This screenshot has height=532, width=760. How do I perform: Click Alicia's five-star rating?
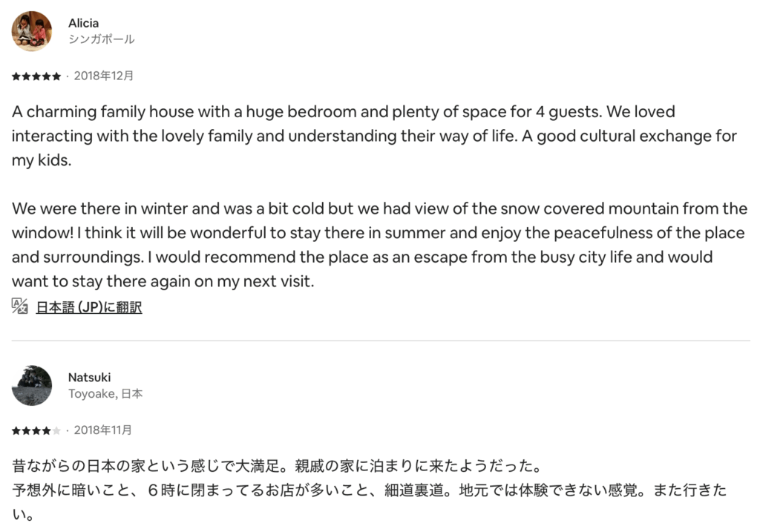click(x=36, y=76)
